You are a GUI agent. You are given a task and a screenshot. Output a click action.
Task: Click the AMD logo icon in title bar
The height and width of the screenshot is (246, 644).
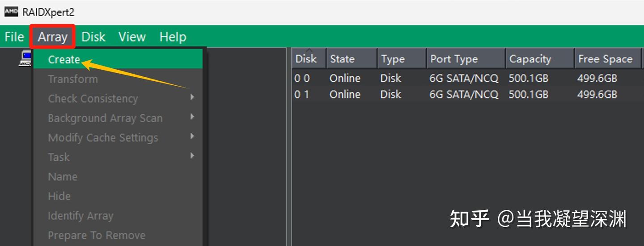(x=11, y=12)
